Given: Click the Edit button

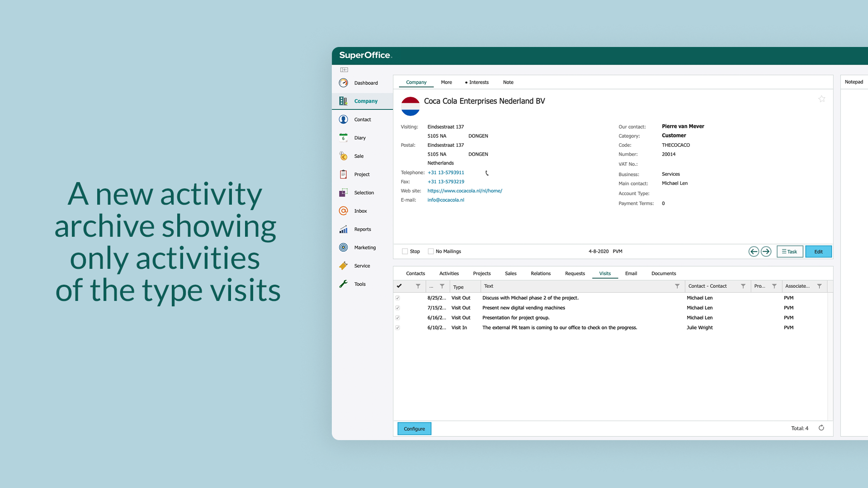Looking at the screenshot, I should [819, 252].
